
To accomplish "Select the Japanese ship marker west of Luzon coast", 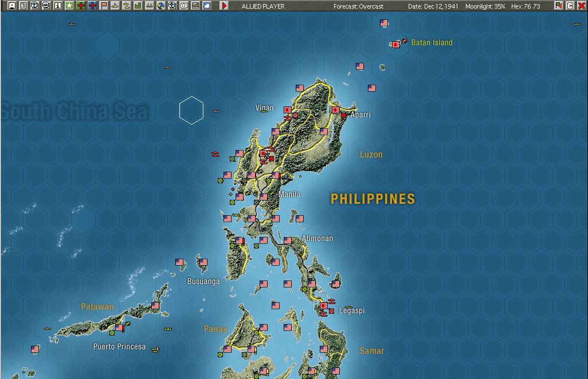I will pyautogui.click(x=215, y=154).
